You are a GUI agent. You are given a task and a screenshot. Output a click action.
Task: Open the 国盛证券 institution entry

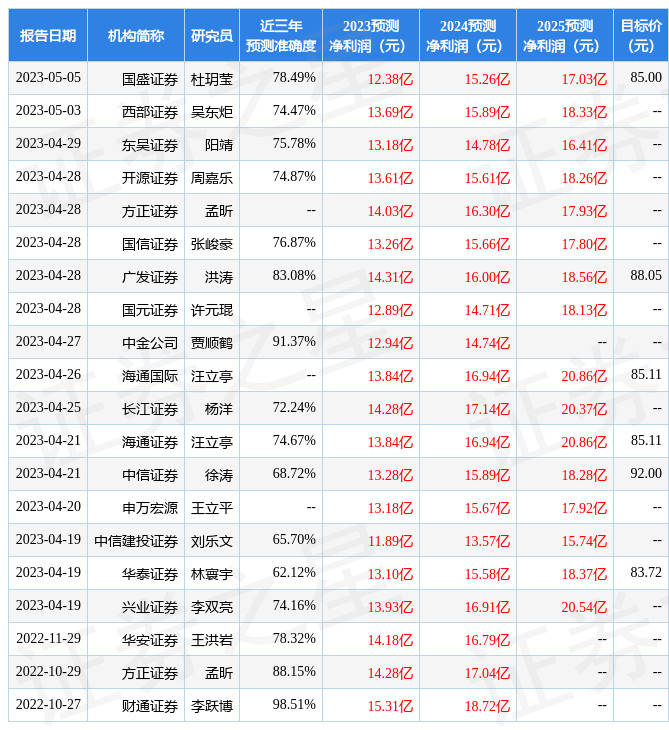(150, 78)
